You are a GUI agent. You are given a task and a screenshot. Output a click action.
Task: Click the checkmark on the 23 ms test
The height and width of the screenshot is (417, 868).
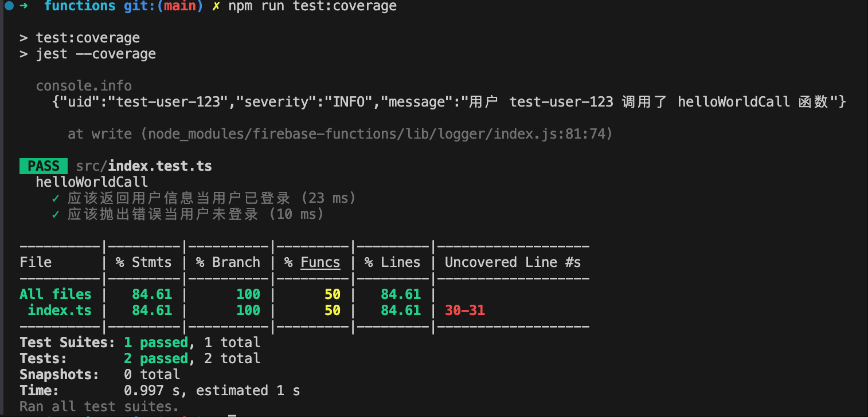click(x=56, y=198)
